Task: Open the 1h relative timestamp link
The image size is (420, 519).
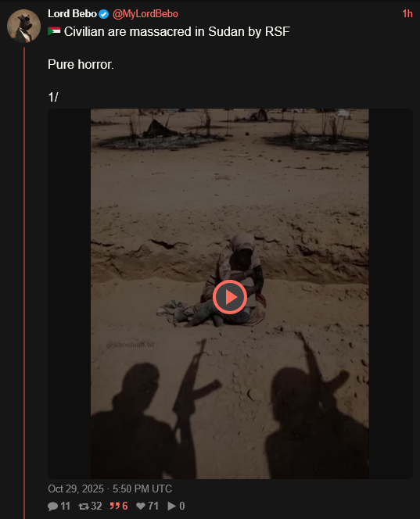Action: 407,14
